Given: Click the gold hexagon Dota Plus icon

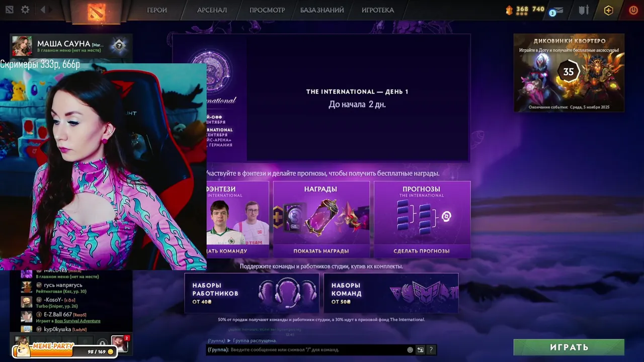Looking at the screenshot, I should click(609, 10).
